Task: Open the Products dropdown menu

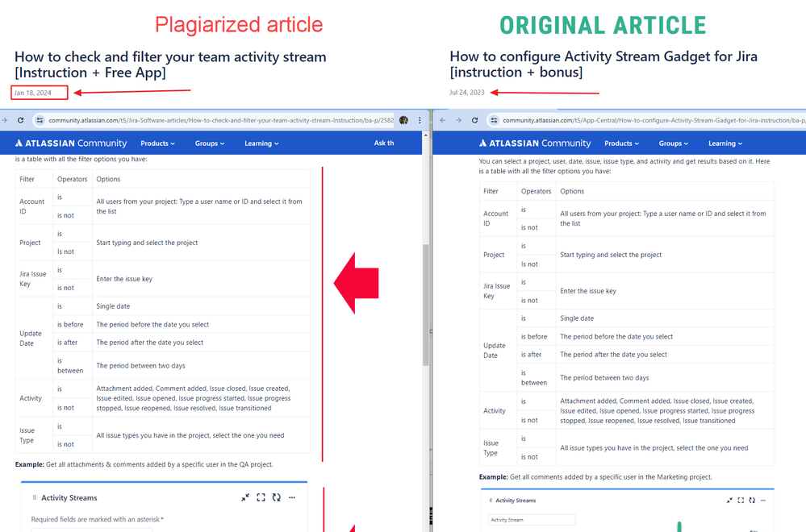Action: click(157, 143)
